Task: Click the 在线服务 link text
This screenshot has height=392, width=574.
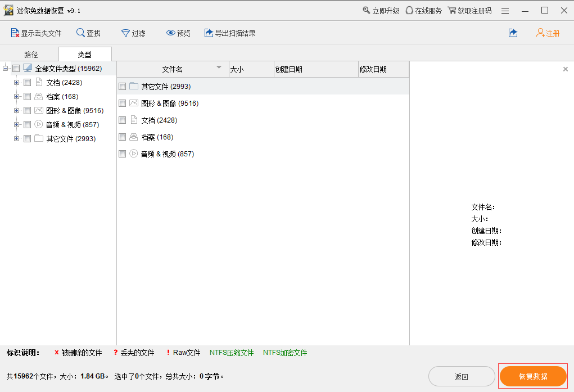Action: (428, 11)
